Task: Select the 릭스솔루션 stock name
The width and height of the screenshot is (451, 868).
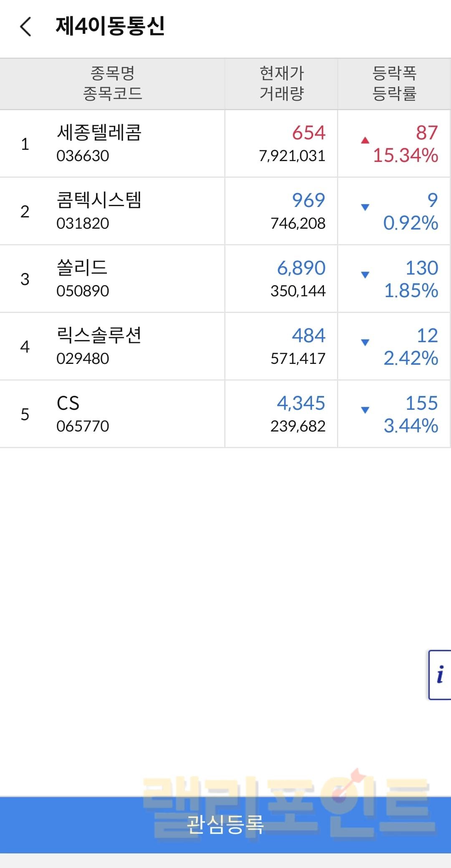Action: pyautogui.click(x=99, y=336)
